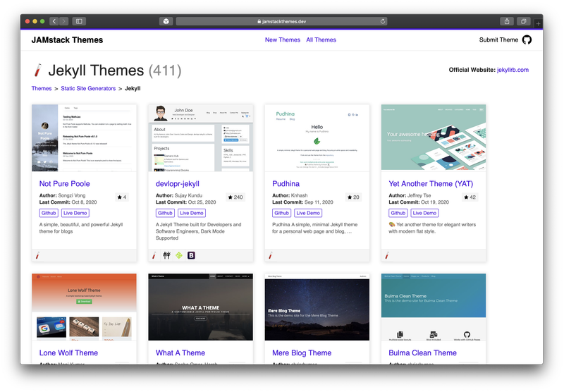This screenshot has height=392, width=564.
Task: Click Jekyll tag icon on devlopr-jekyll card
Action: coord(154,255)
